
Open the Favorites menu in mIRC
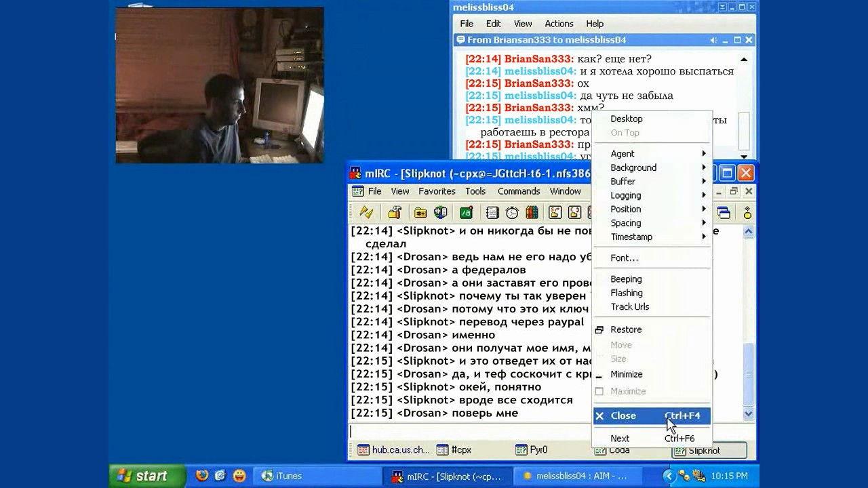pyautogui.click(x=437, y=191)
